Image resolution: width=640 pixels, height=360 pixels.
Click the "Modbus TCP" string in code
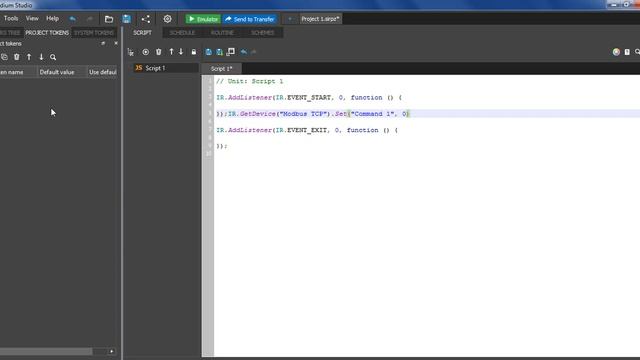tap(302, 114)
